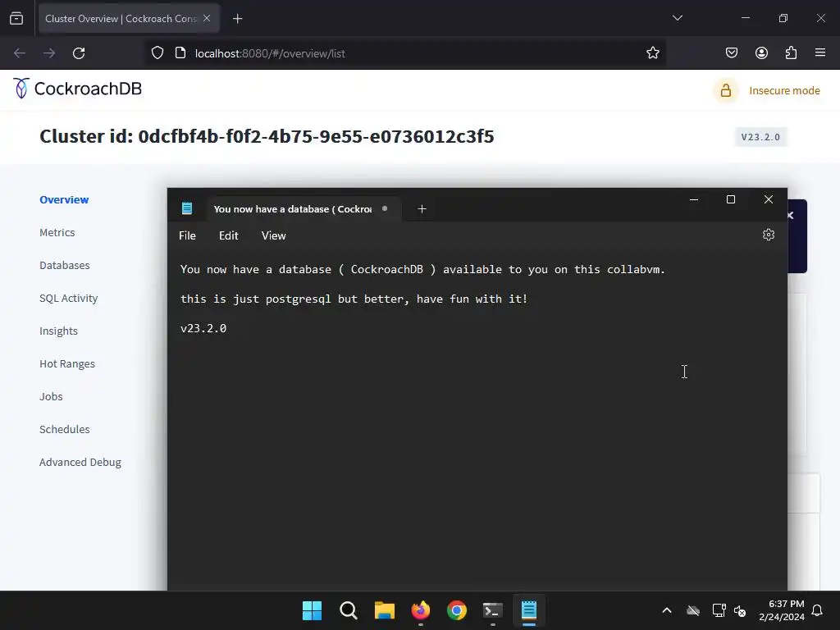Click the Notepad taskbar icon
This screenshot has height=630, width=840.
point(529,610)
